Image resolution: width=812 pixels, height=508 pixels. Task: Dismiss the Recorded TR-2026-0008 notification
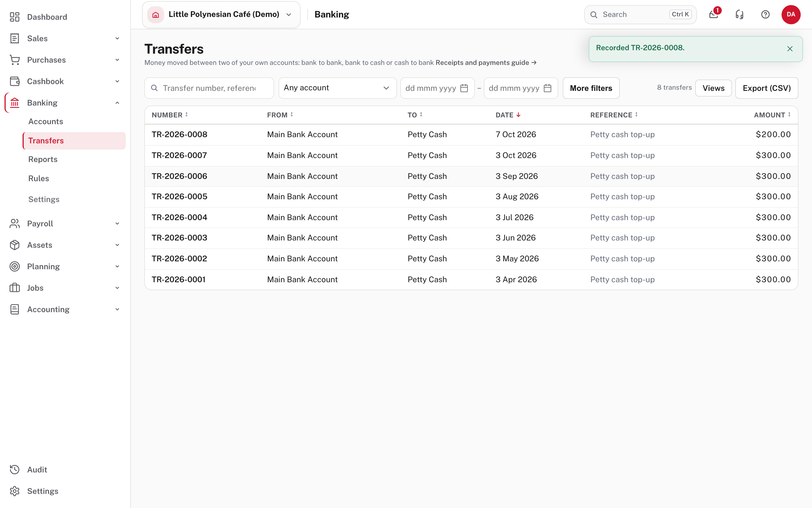pyautogui.click(x=790, y=49)
